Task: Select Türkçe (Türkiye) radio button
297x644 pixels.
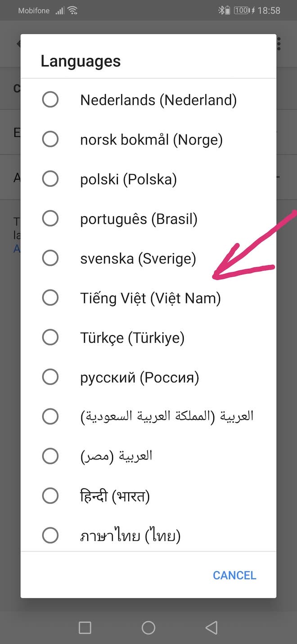Action: pyautogui.click(x=50, y=337)
